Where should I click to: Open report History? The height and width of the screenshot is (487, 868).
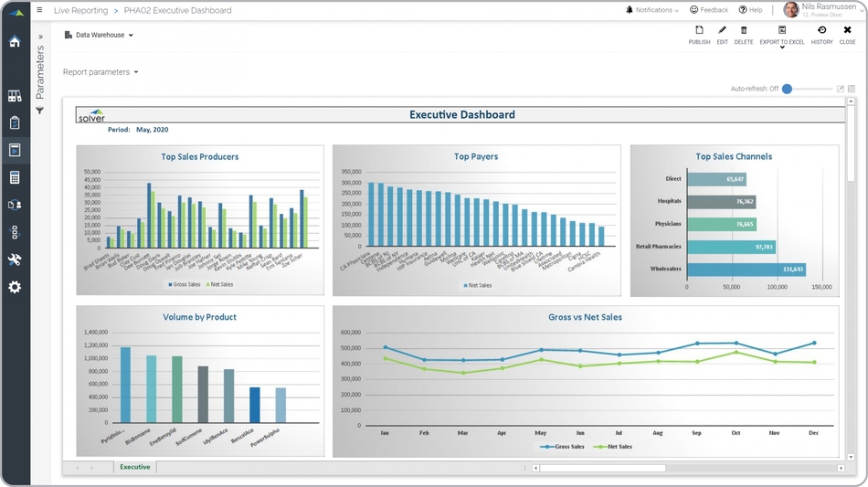(821, 35)
